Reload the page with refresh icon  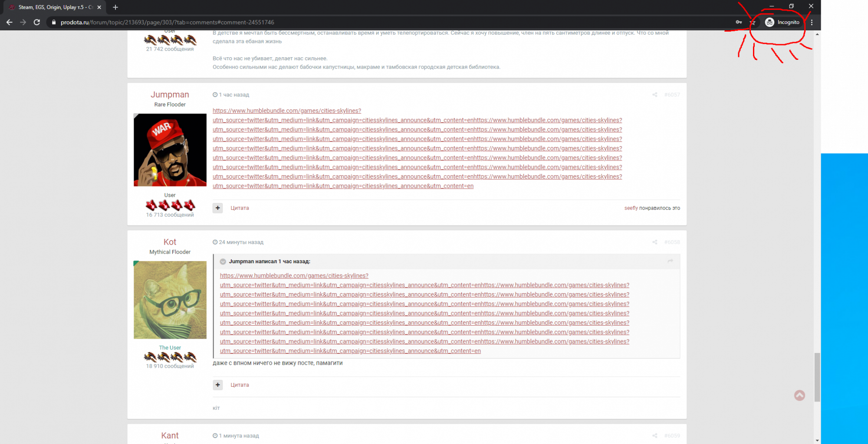[37, 22]
